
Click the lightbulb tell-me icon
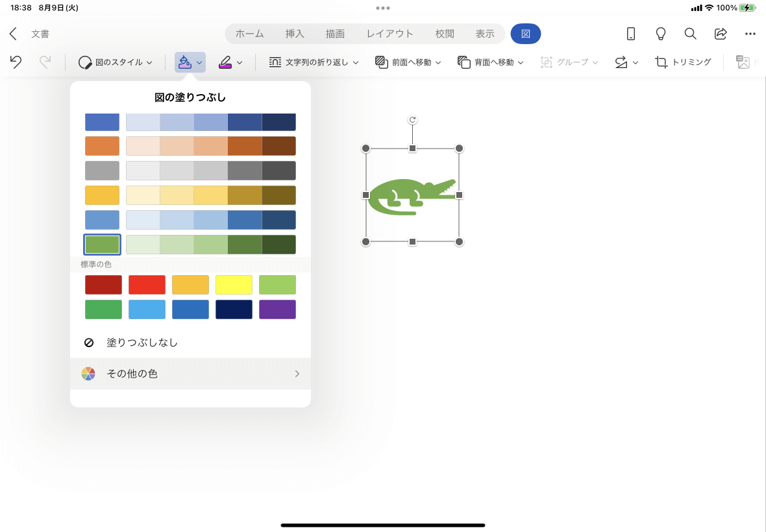click(x=661, y=34)
